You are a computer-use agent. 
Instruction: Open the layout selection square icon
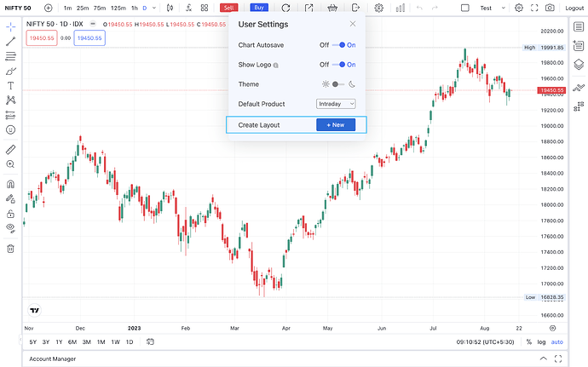click(465, 8)
